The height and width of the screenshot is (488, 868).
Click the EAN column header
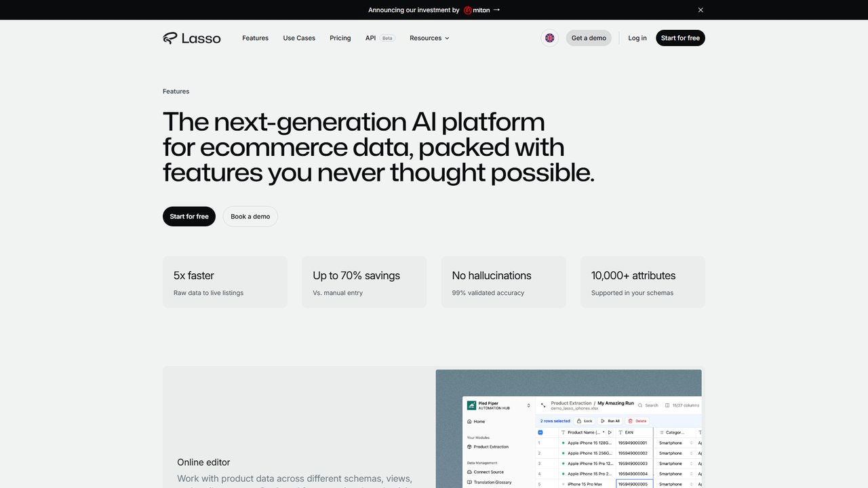pos(634,432)
